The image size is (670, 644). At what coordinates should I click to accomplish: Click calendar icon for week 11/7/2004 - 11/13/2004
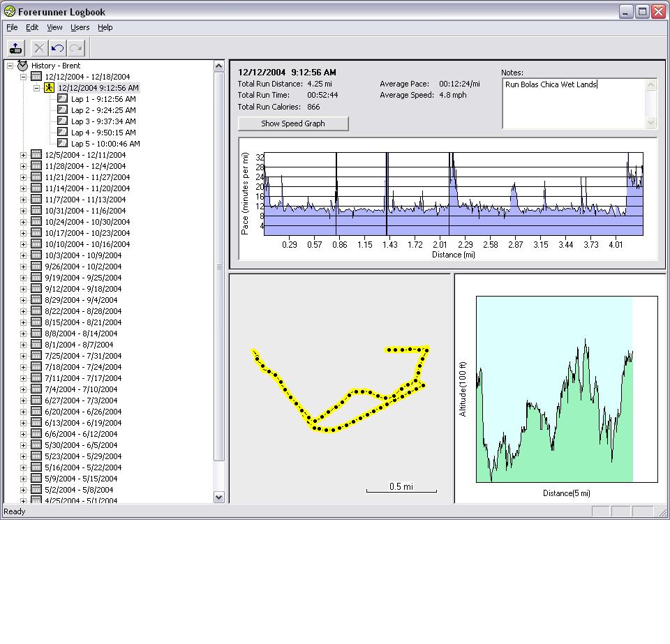36,200
